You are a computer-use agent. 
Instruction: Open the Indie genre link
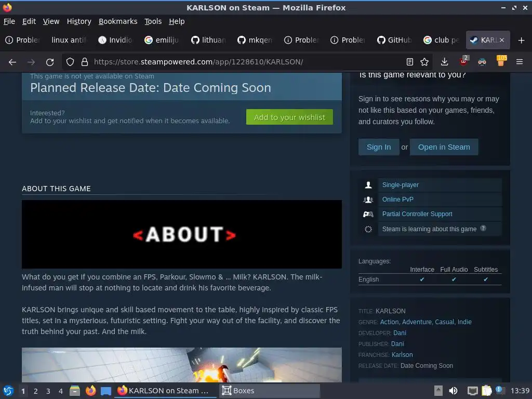464,322
